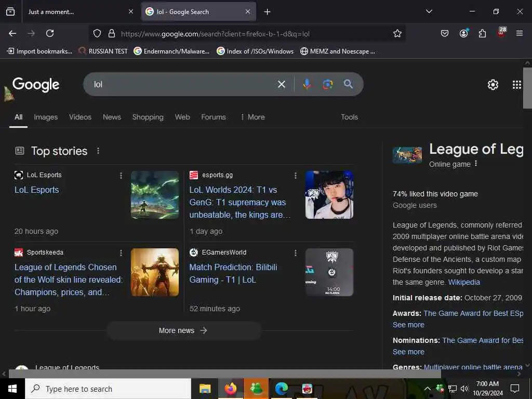Click the Firefox back arrow button
This screenshot has height=399, width=532.
12,33
